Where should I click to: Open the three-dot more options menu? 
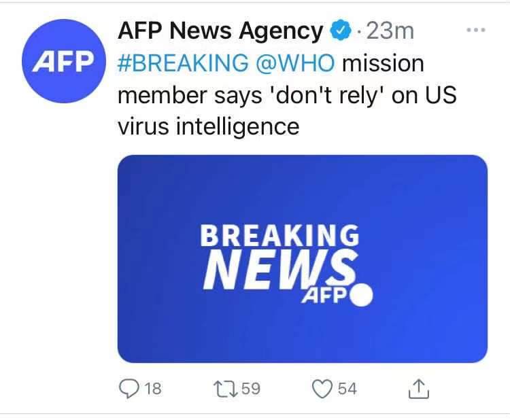[x=475, y=31]
